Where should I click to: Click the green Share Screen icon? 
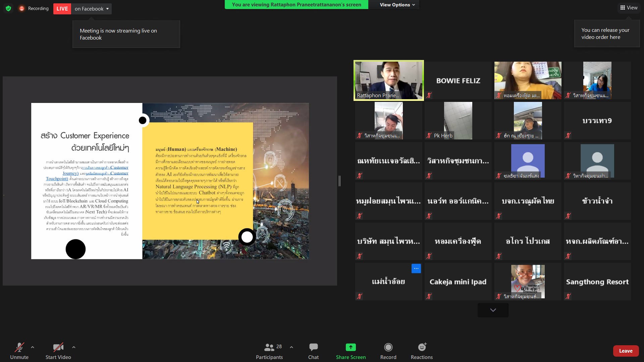click(351, 347)
